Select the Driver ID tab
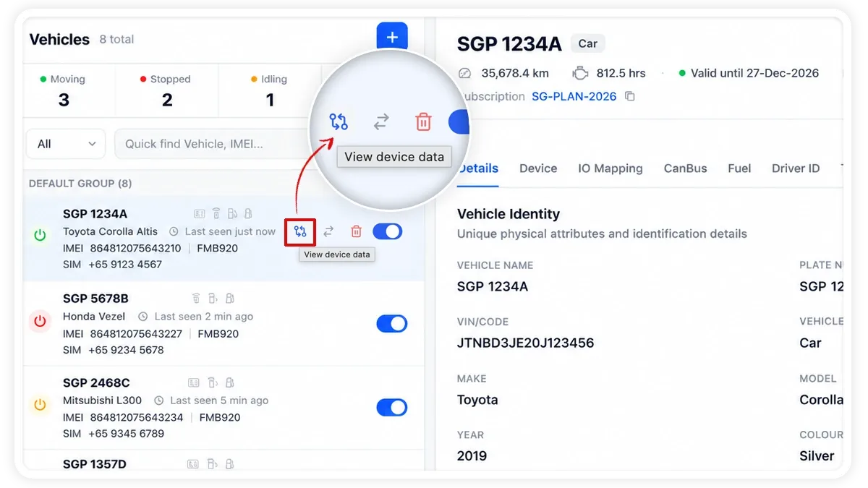The width and height of the screenshot is (868, 488). click(x=796, y=168)
